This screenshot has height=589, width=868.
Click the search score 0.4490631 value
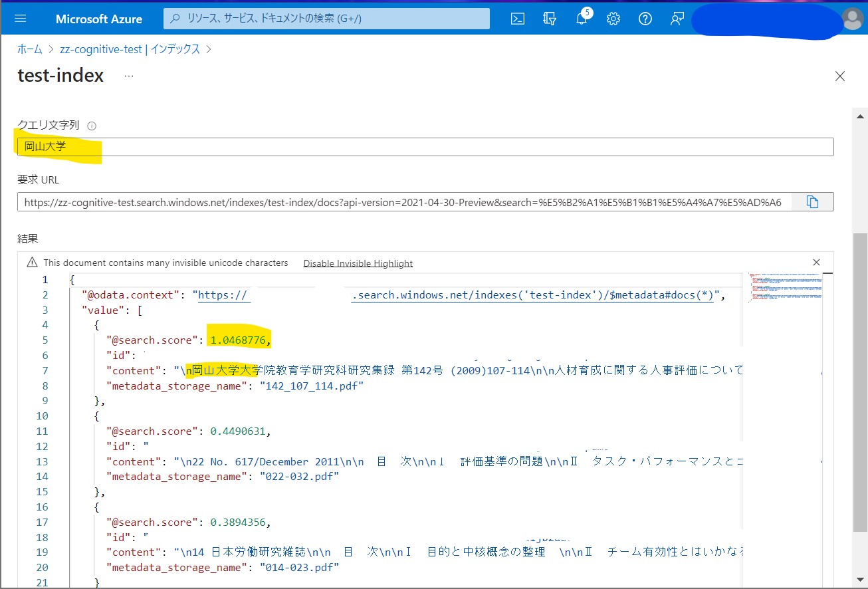[x=239, y=431]
